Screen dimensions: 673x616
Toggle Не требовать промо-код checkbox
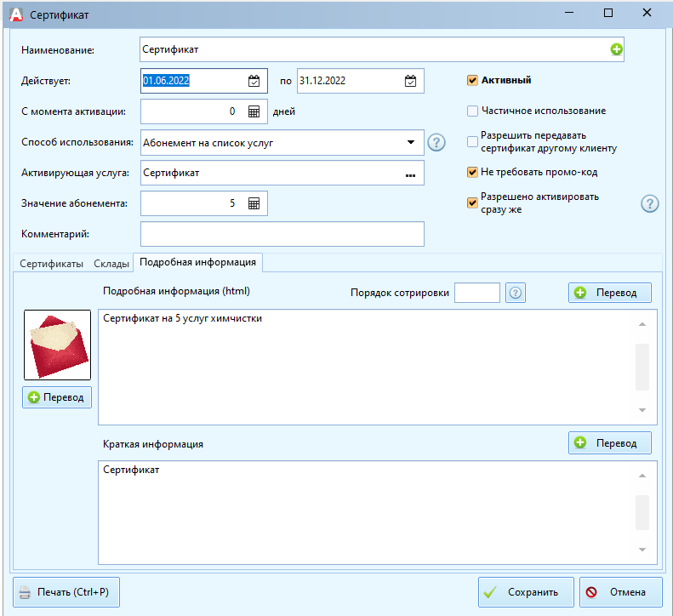click(x=472, y=172)
